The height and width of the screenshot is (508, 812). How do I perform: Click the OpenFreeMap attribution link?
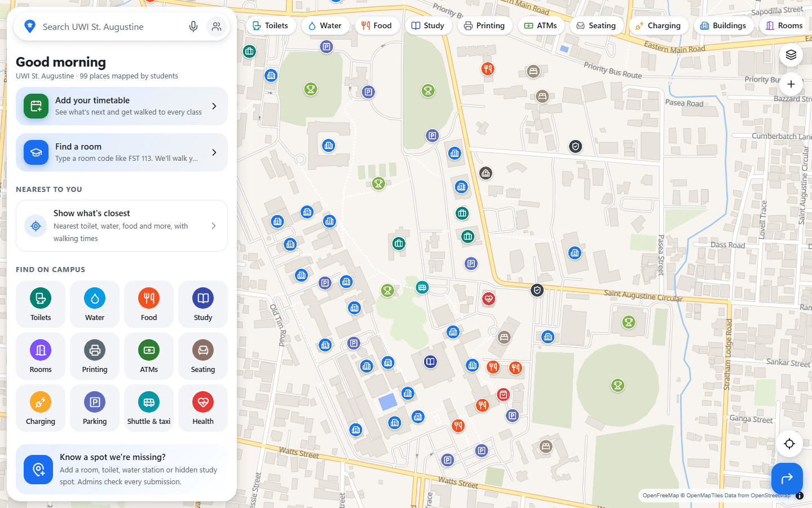point(660,496)
